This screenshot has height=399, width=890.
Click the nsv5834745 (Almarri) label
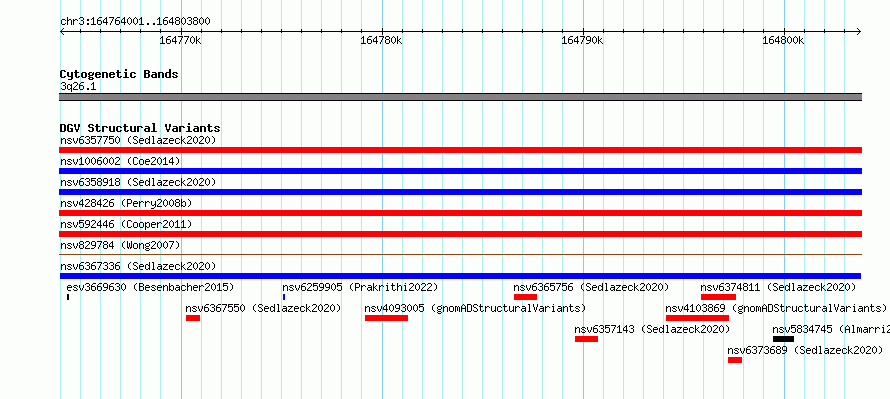(x=831, y=329)
